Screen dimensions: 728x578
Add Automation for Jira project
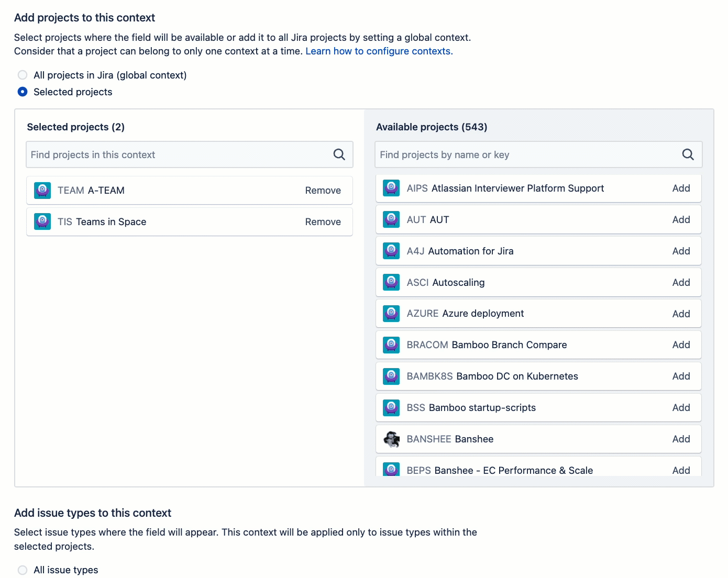pyautogui.click(x=681, y=251)
